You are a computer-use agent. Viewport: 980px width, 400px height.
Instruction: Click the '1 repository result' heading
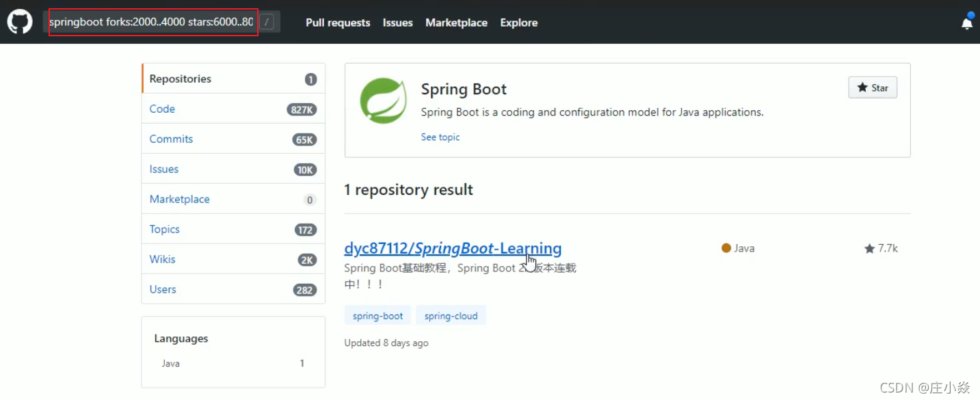(x=409, y=190)
